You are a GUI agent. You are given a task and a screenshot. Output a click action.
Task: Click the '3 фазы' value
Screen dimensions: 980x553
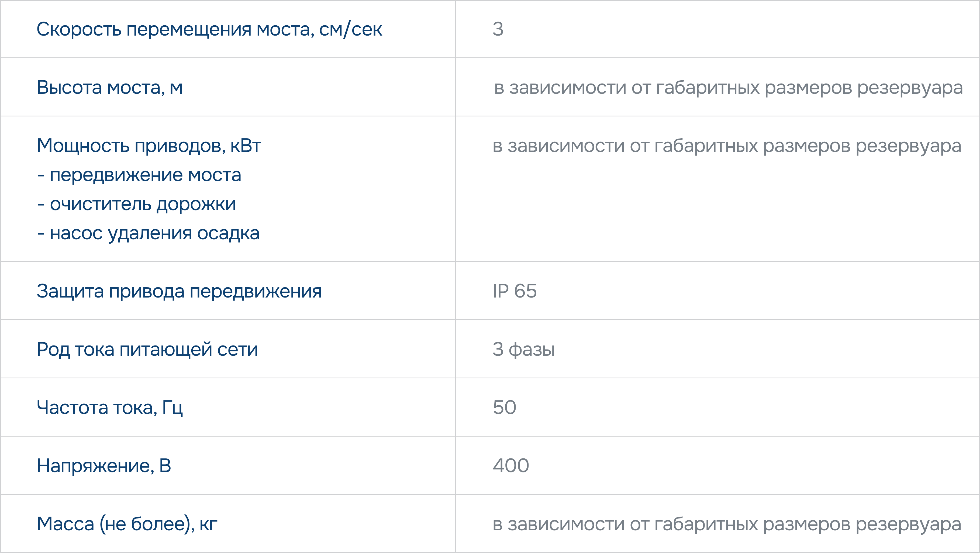point(523,350)
